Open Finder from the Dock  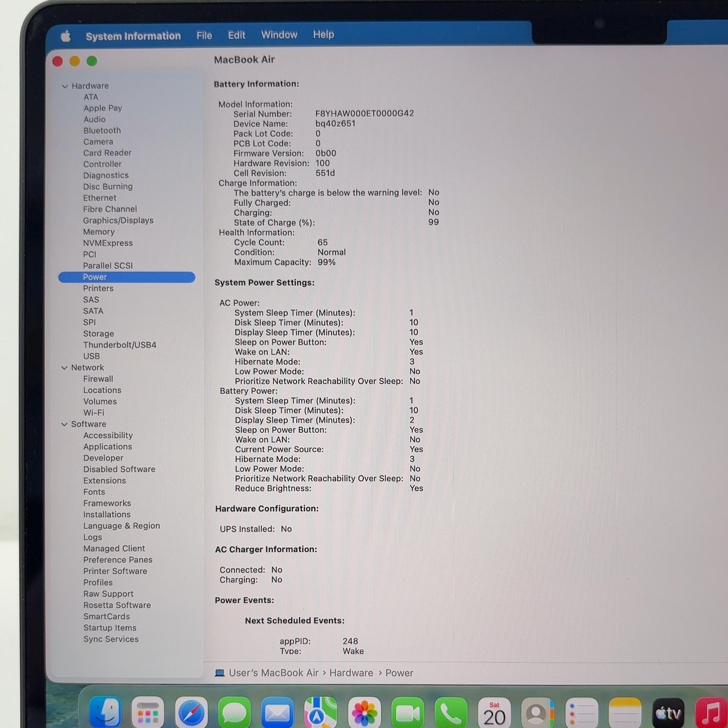coord(105,712)
